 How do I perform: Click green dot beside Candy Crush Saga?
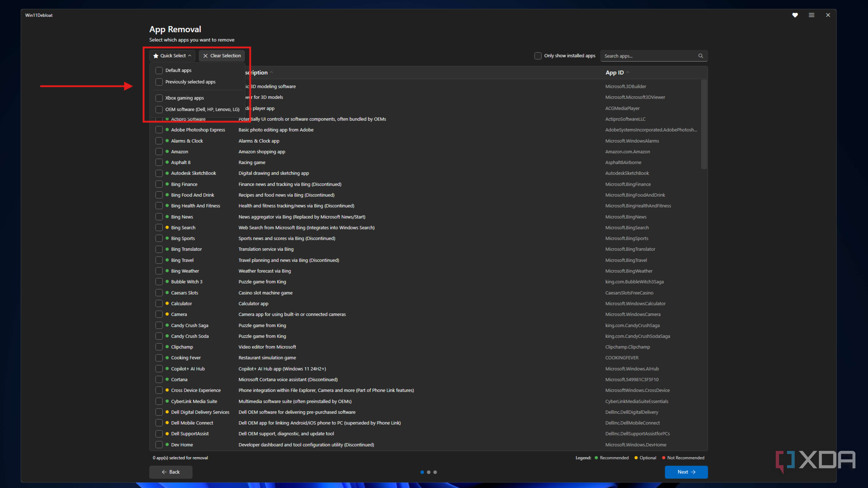(x=167, y=325)
